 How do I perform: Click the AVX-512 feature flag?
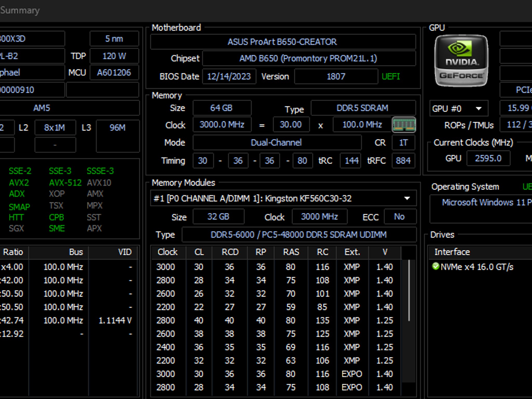(x=65, y=183)
